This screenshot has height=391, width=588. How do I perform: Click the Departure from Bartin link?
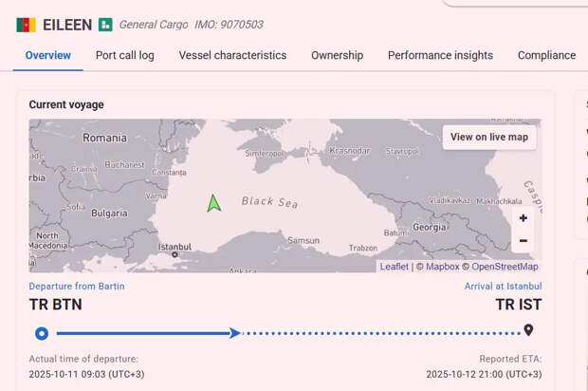(77, 286)
